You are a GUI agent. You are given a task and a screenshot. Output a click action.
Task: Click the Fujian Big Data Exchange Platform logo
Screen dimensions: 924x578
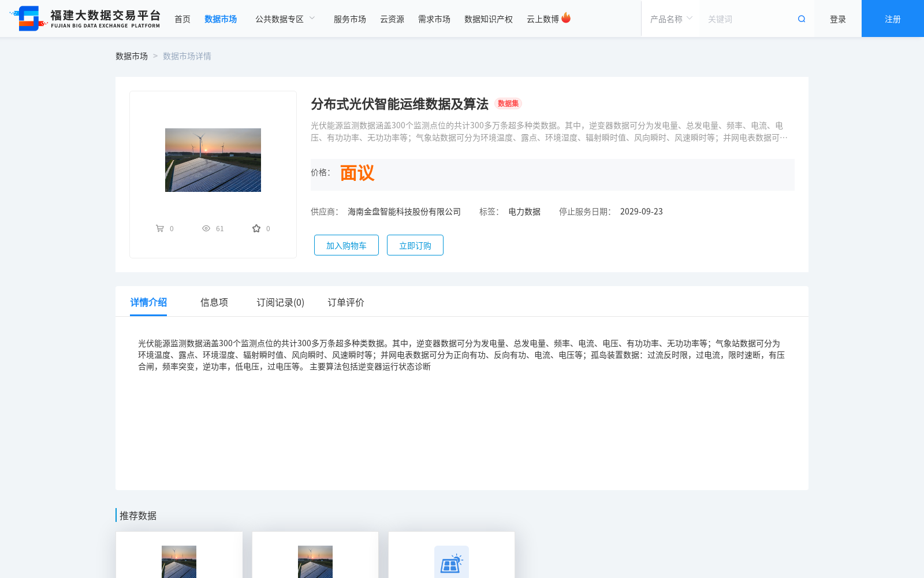(85, 18)
